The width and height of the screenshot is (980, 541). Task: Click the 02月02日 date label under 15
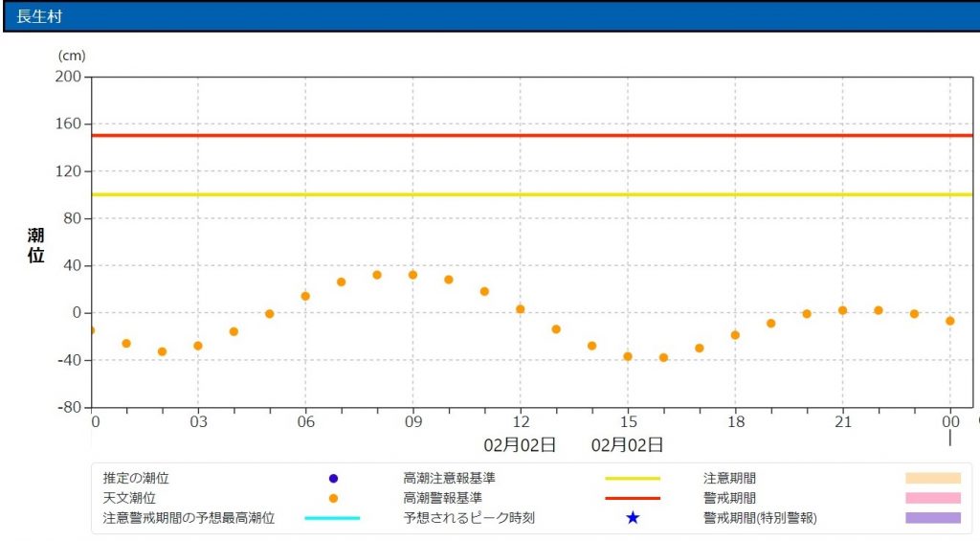(628, 445)
